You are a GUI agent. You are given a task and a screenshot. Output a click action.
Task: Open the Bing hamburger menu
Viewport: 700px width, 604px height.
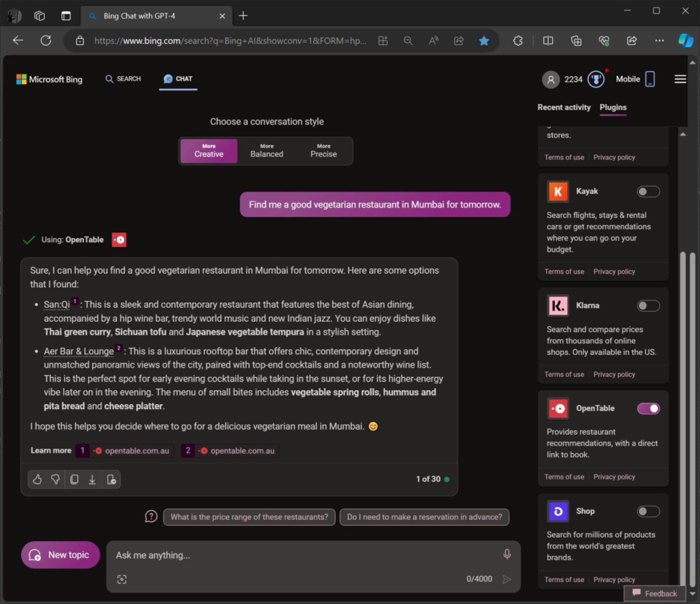coord(680,79)
